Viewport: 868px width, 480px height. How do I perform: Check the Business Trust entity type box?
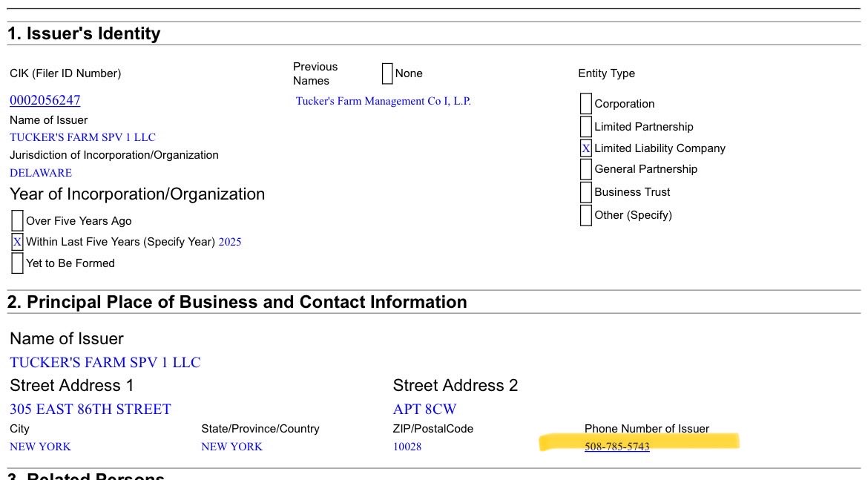586,191
